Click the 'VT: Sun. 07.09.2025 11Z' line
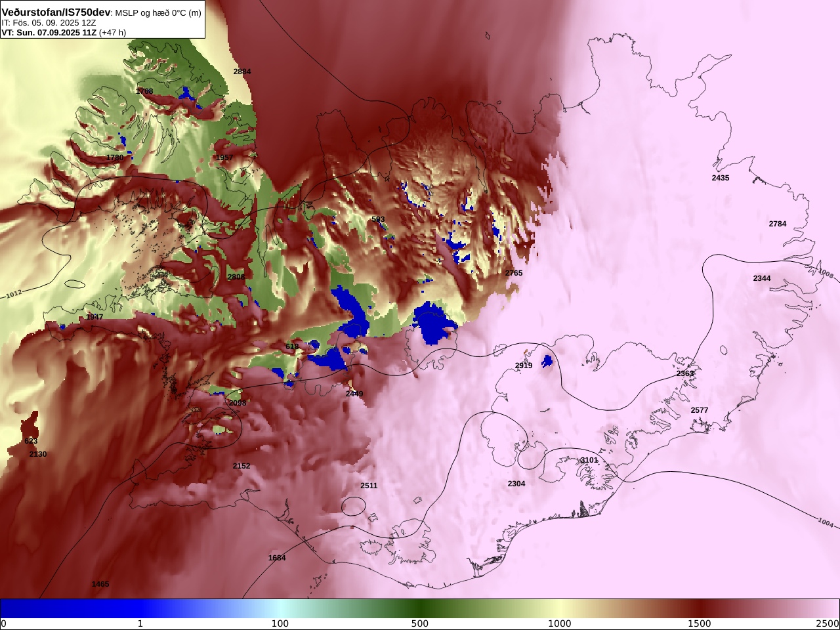 [x=49, y=32]
